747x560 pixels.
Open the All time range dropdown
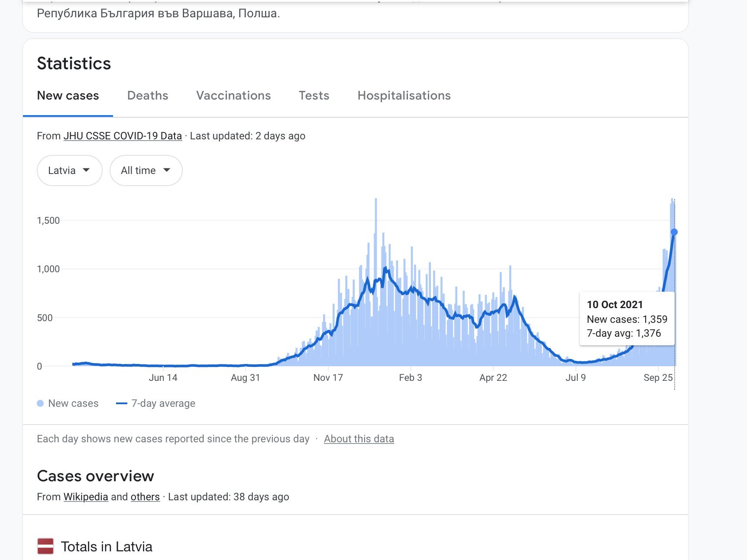146,171
